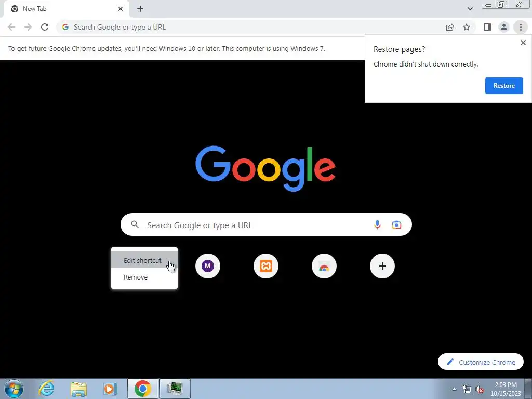Open the side panel icon
This screenshot has width=532, height=399.
[x=487, y=27]
